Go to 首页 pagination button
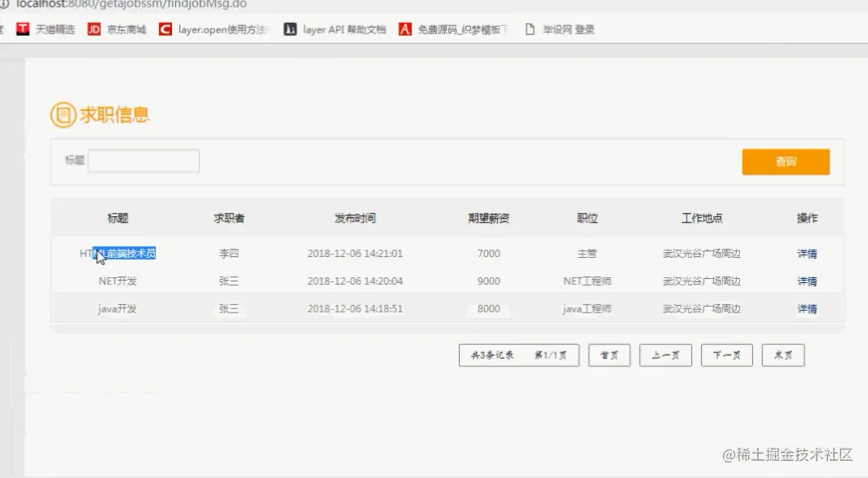The image size is (868, 478). pos(609,355)
